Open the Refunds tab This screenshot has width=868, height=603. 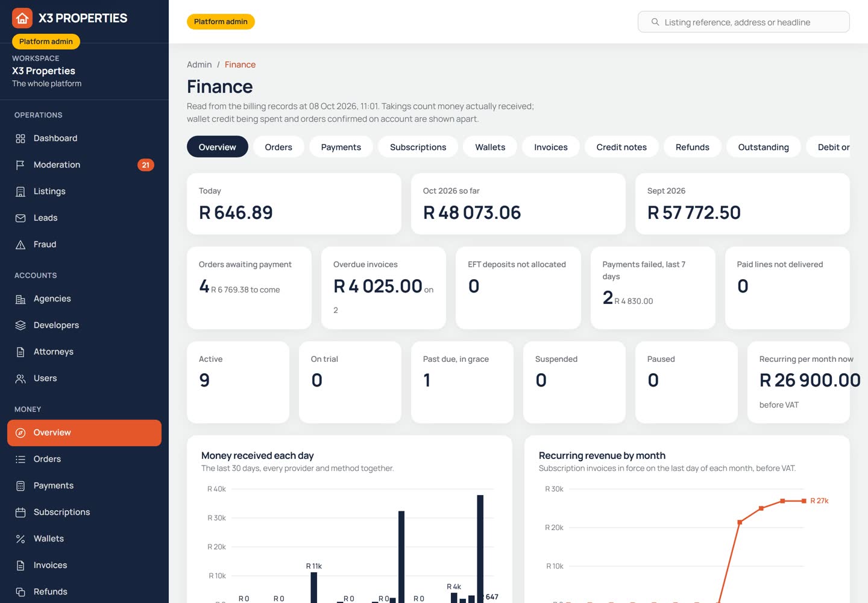click(693, 147)
